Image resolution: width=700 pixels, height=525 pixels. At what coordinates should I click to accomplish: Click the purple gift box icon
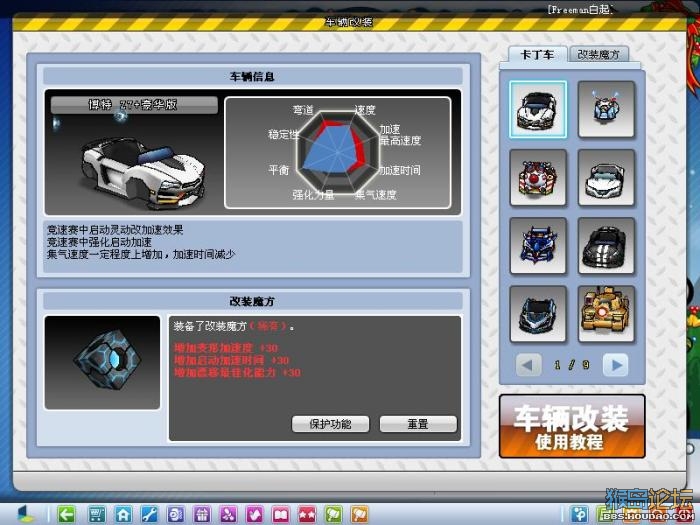tap(202, 514)
